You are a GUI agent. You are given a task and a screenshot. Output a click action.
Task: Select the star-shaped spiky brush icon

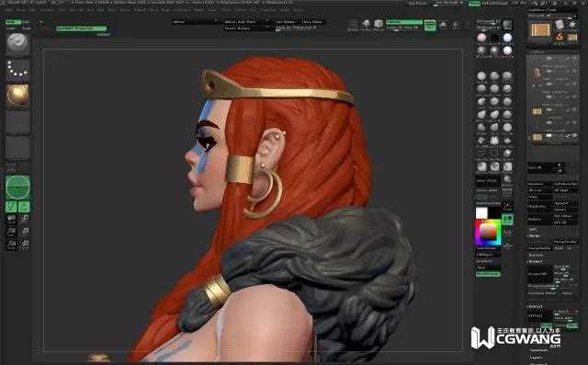click(x=494, y=141)
